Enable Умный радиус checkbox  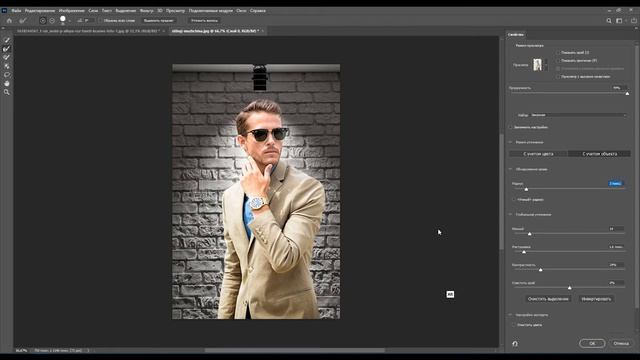coord(514,200)
